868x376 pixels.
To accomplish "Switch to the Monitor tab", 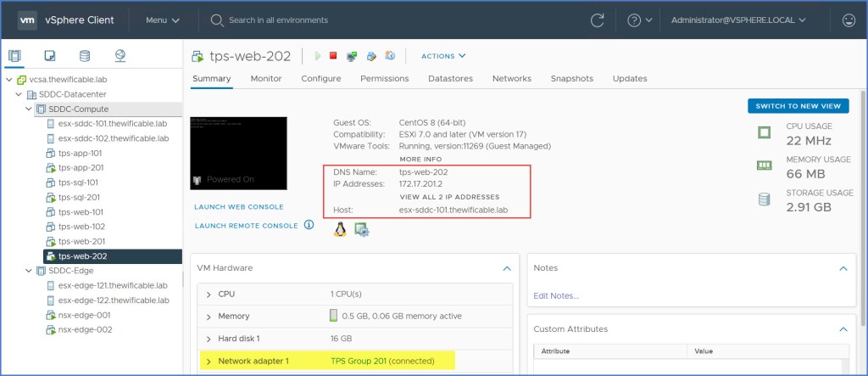I will pyautogui.click(x=266, y=79).
